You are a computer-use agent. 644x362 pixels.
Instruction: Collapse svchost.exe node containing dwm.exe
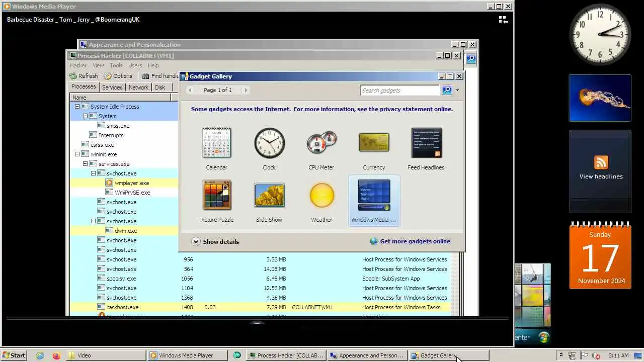[93, 221]
